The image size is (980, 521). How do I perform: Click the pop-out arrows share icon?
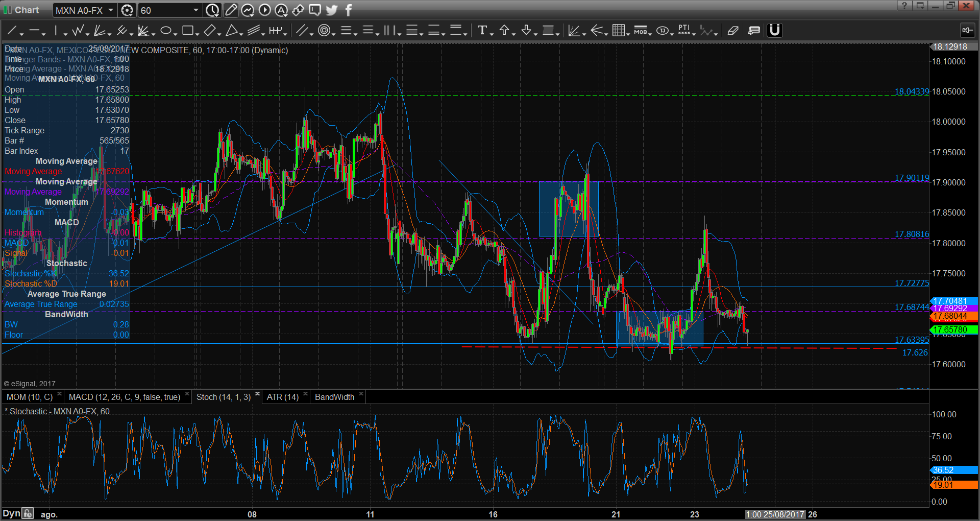tap(298, 10)
